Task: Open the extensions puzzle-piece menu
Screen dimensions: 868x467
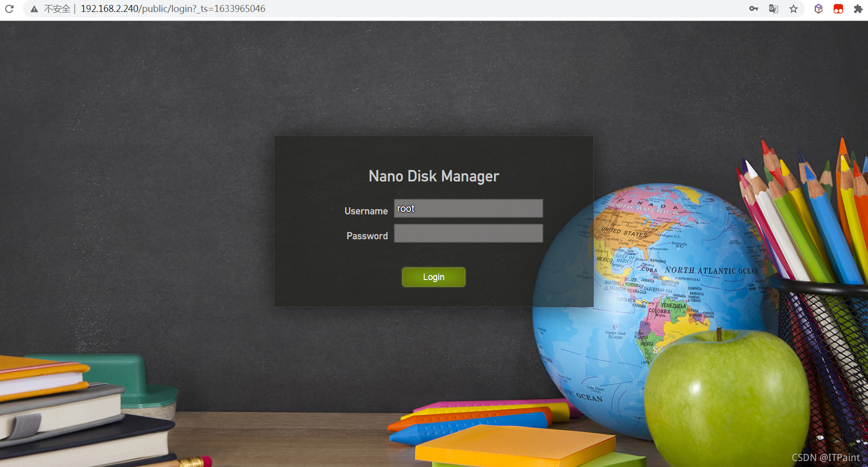Action: 858,8
